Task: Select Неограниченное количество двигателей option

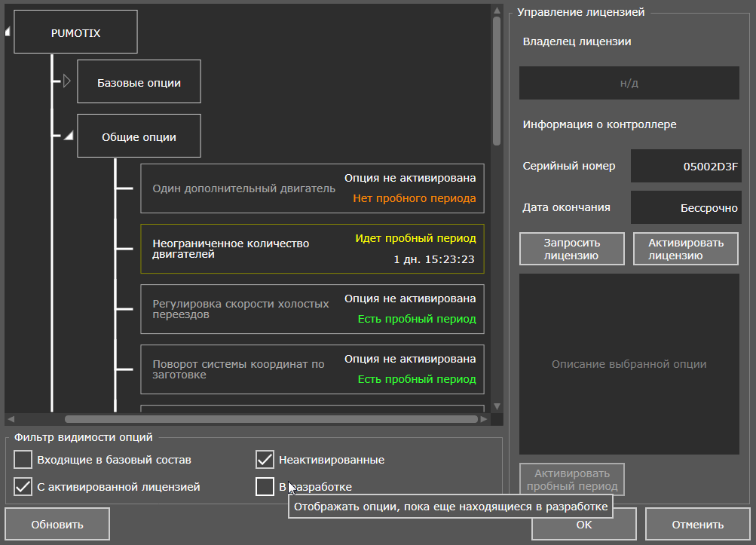Action: tap(312, 249)
